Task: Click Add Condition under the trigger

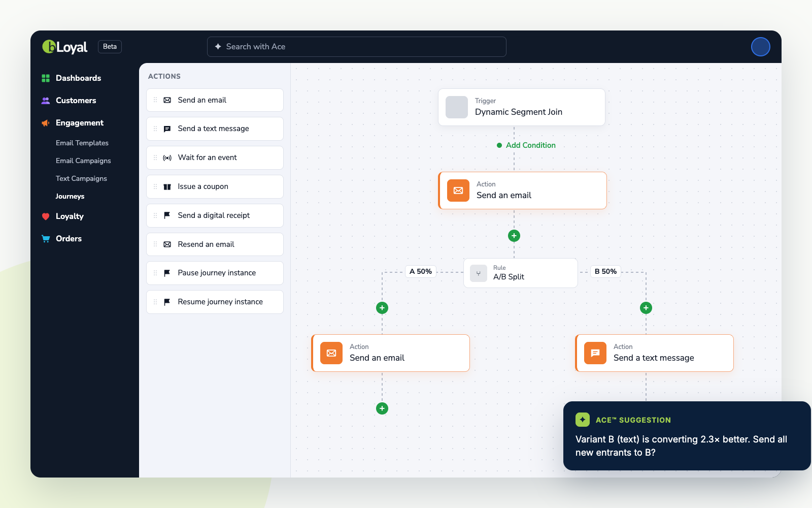Action: coord(526,145)
